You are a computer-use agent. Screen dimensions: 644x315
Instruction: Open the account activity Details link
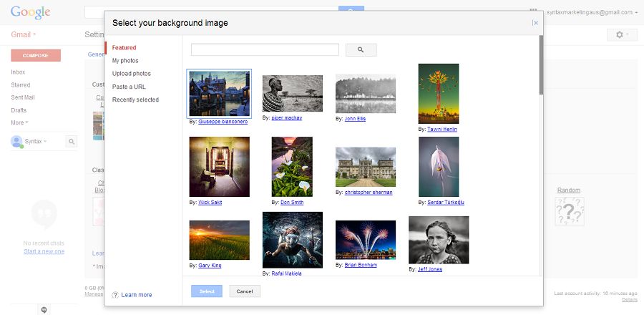tap(630, 300)
